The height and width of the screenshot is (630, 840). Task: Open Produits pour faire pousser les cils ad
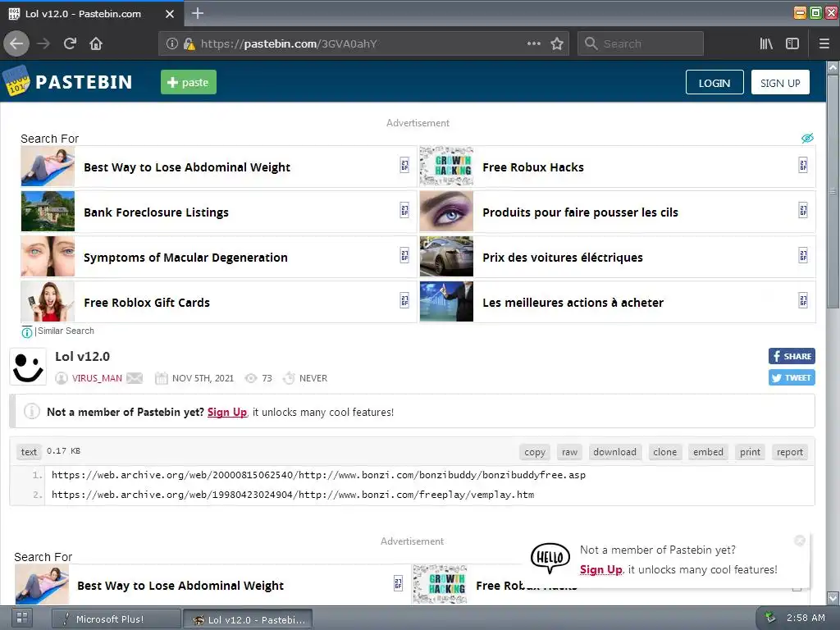[618, 212]
